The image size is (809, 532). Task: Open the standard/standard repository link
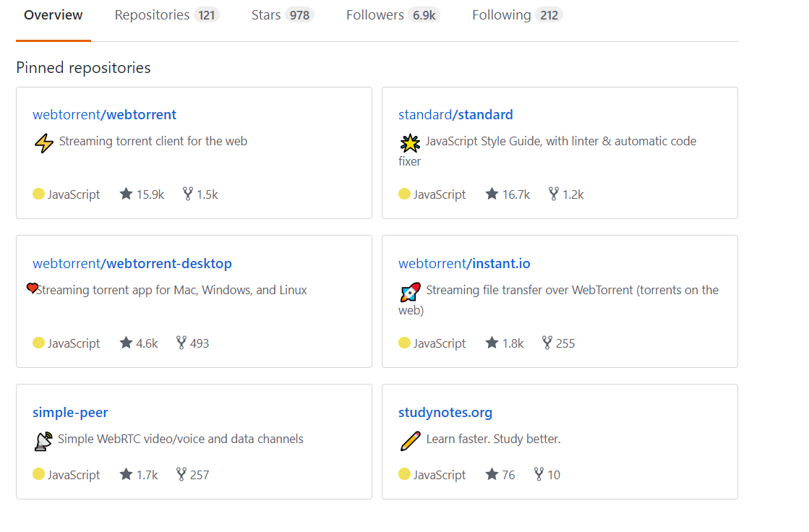[x=455, y=114]
